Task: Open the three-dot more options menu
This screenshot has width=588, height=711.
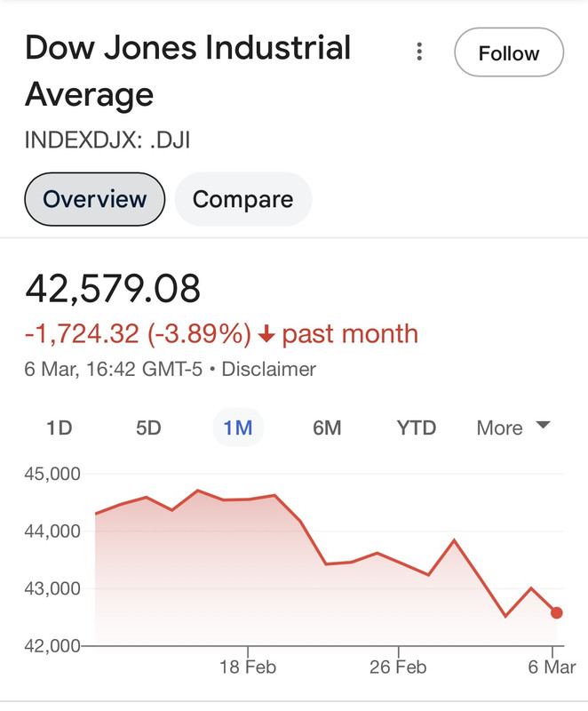Action: pyautogui.click(x=419, y=52)
